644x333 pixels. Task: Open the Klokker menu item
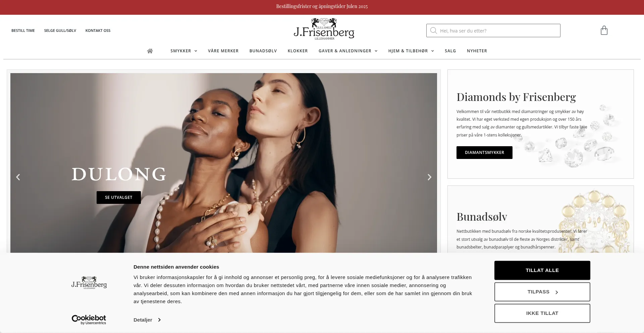coord(298,51)
